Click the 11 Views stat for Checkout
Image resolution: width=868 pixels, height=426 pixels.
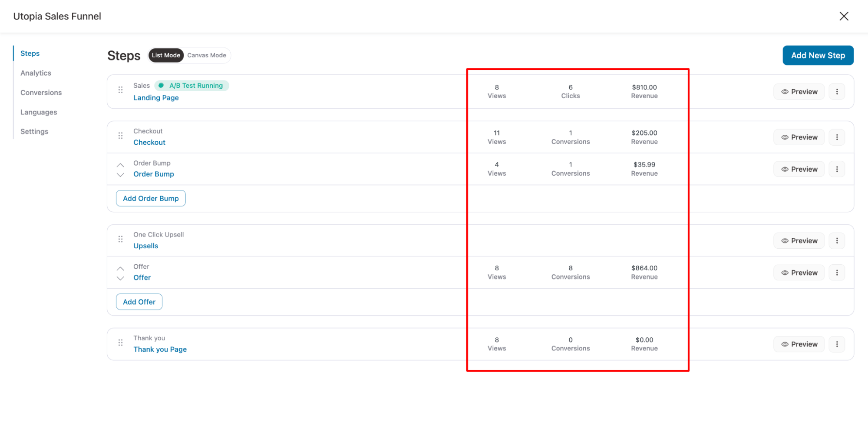(x=497, y=137)
